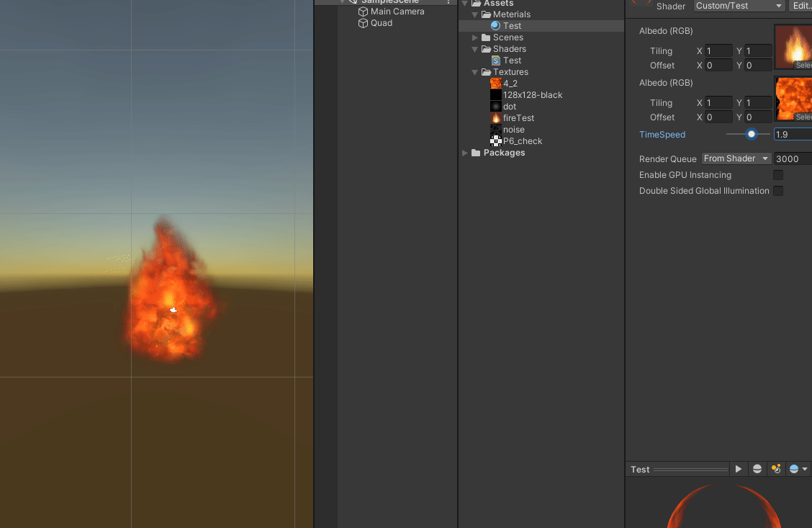
Task: Select texture for first Albedo slot
Action: (803, 66)
